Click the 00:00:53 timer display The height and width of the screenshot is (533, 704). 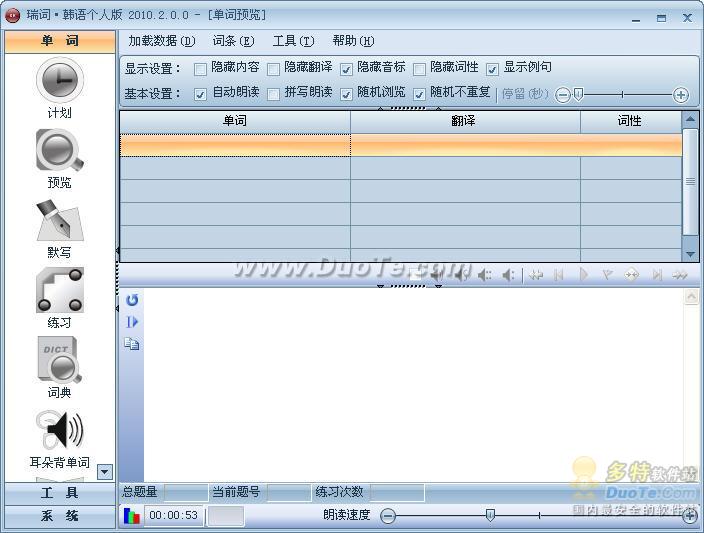[x=174, y=515]
